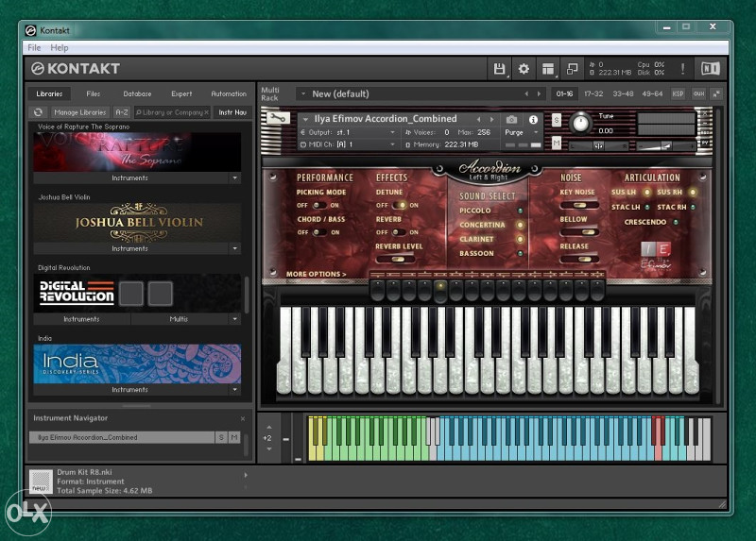
Task: Shift keyboard octave down arrow
Action: tap(269, 449)
